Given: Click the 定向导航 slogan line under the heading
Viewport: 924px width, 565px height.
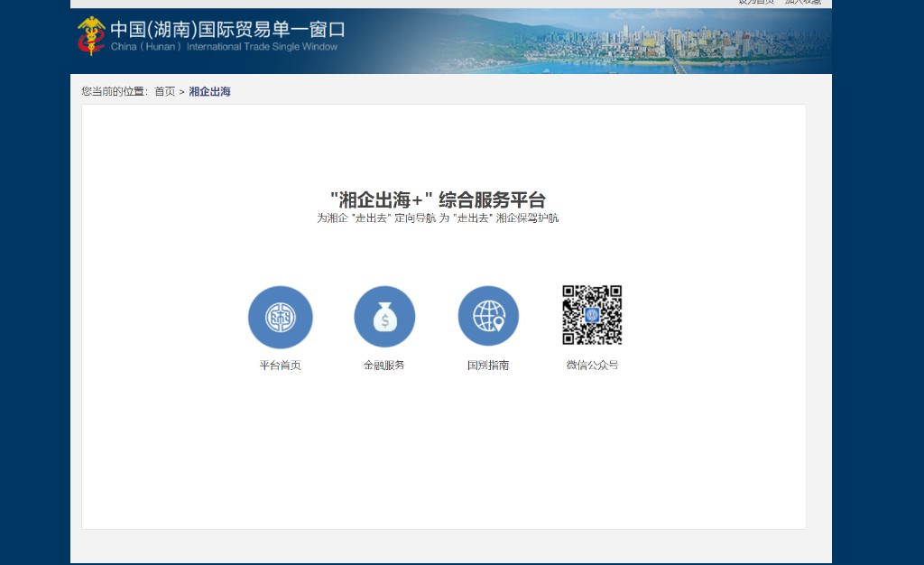Looking at the screenshot, I should pos(438,218).
